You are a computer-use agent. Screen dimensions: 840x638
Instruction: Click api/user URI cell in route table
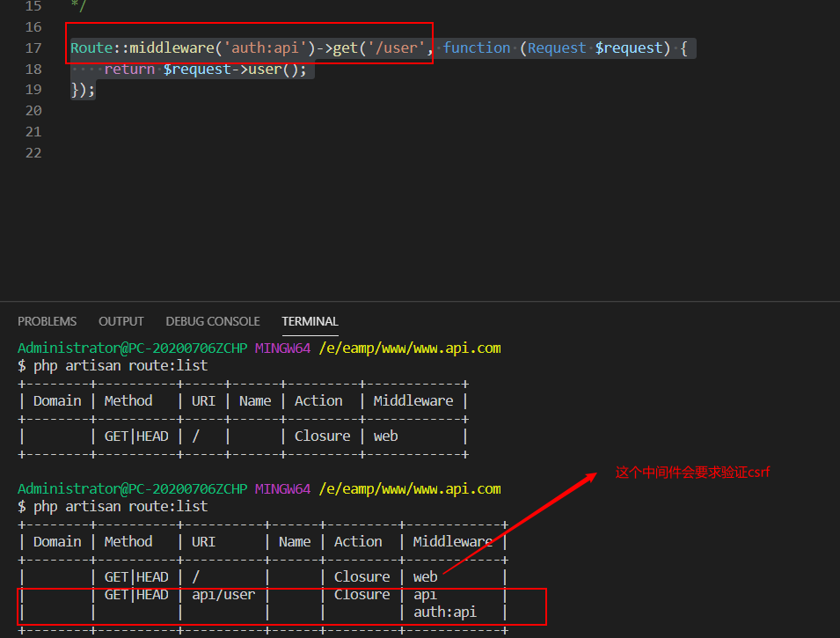pyautogui.click(x=223, y=595)
